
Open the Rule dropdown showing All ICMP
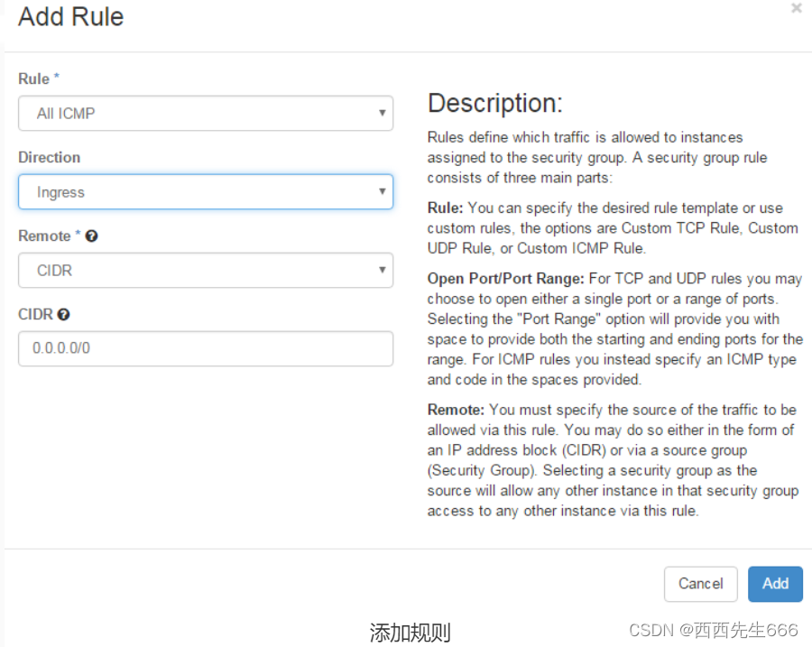tap(206, 113)
